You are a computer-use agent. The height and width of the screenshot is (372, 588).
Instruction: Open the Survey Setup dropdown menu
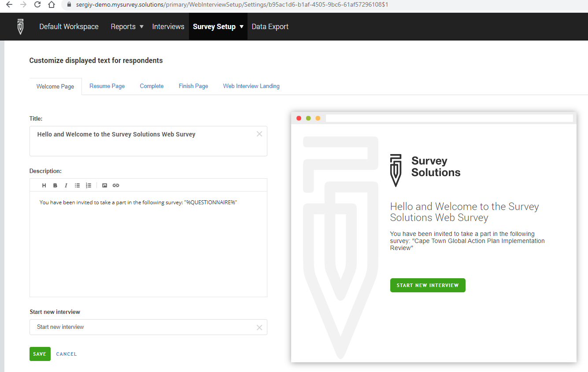point(218,26)
